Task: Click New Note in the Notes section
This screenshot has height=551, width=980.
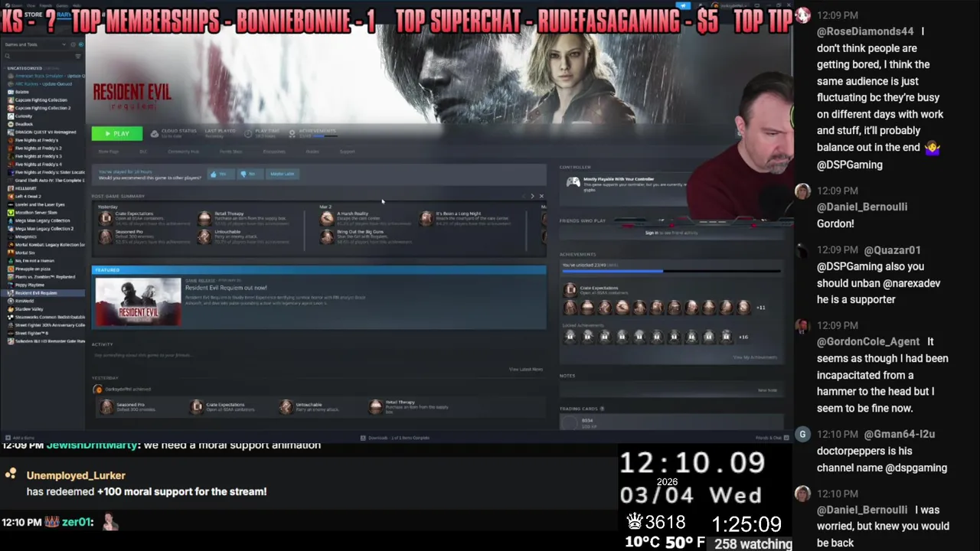Action: (767, 390)
